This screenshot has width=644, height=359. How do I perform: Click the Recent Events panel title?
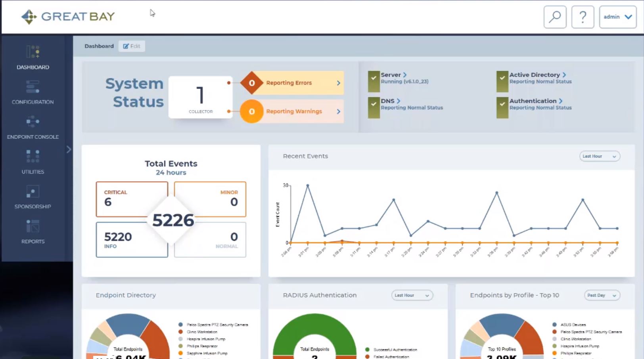[x=305, y=156]
